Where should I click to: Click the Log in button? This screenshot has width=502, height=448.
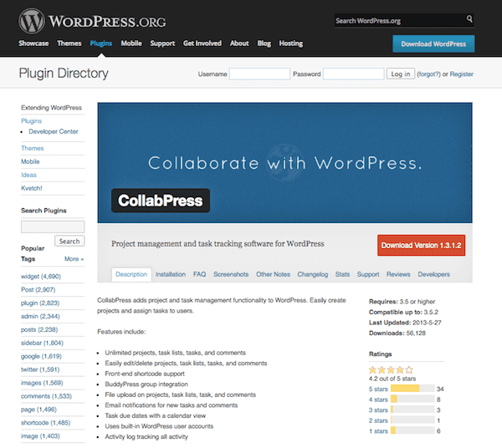point(401,74)
